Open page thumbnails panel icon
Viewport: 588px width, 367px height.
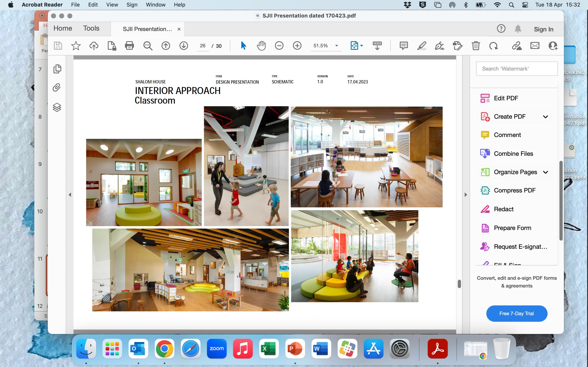[57, 69]
